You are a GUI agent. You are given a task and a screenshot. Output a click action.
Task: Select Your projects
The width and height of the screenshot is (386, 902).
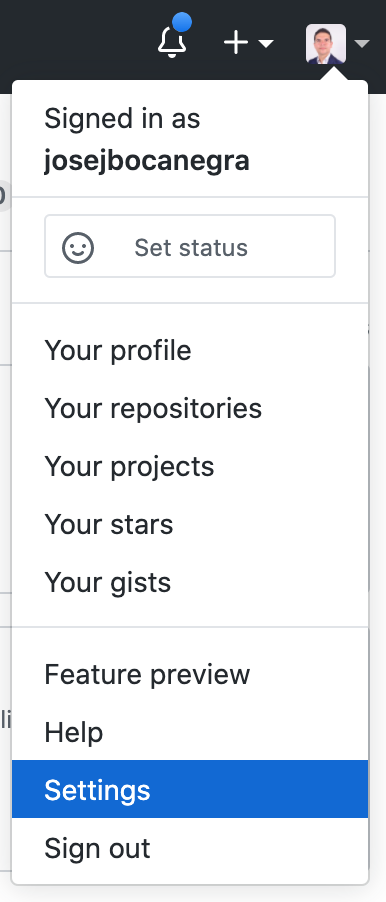click(x=190, y=467)
